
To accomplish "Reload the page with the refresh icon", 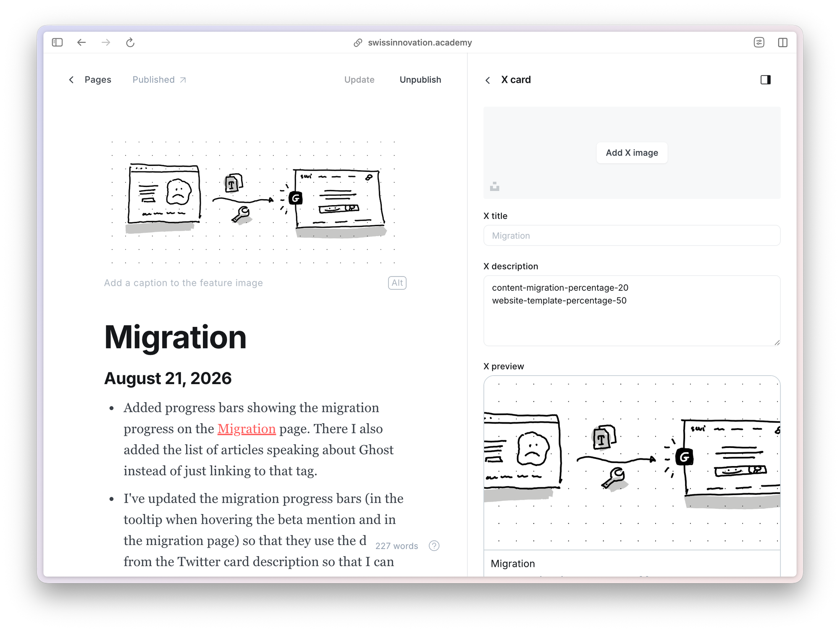I will point(130,42).
